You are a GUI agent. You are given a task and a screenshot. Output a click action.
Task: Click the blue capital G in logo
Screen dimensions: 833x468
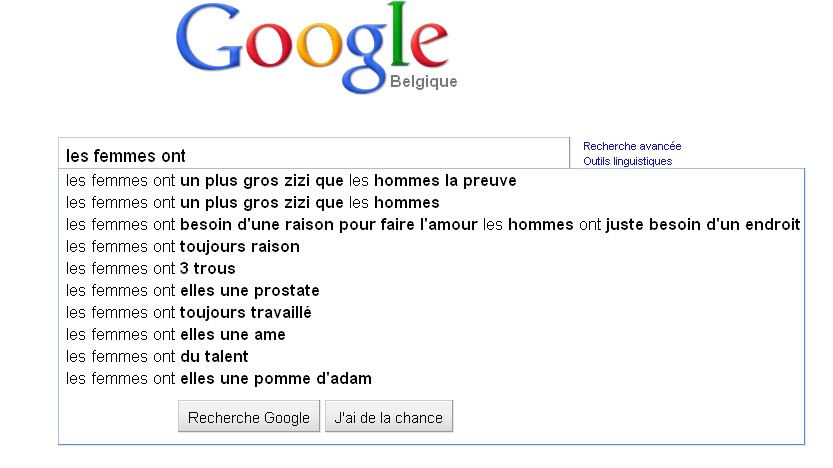[213, 42]
